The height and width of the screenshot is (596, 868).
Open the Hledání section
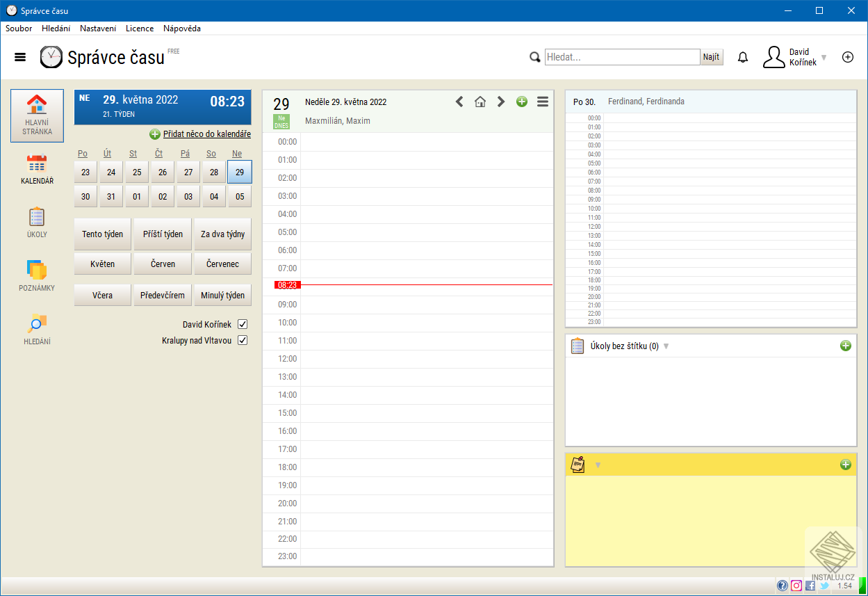click(x=37, y=330)
